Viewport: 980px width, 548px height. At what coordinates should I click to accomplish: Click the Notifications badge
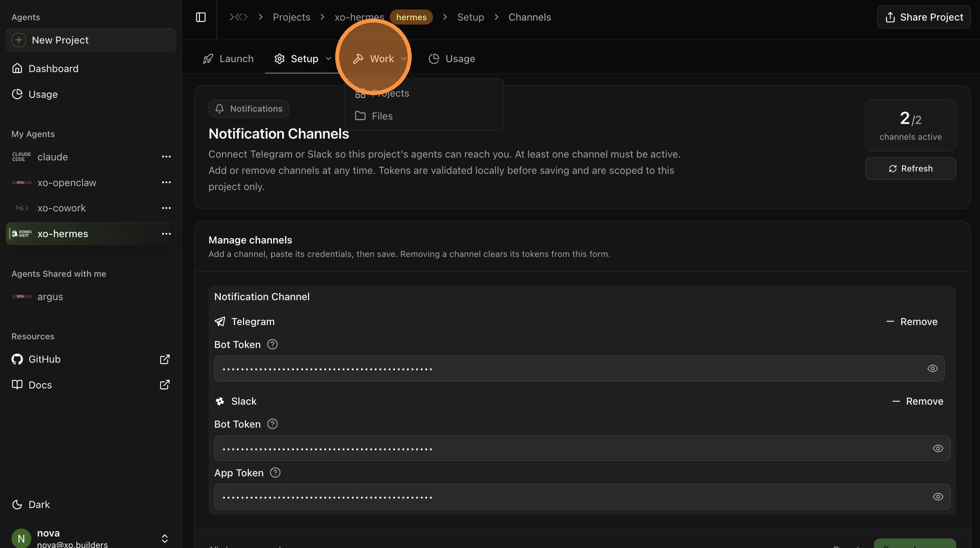pyautogui.click(x=249, y=109)
